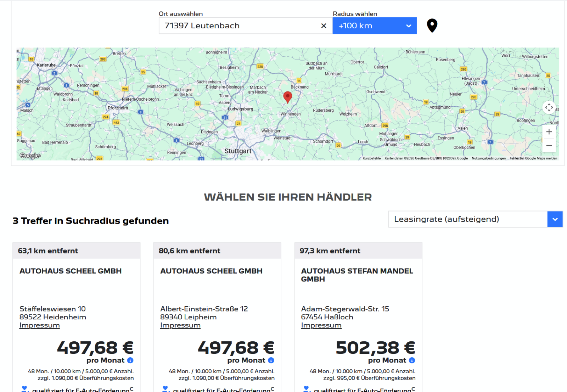Click the Stuttgart label on the map

point(238,151)
